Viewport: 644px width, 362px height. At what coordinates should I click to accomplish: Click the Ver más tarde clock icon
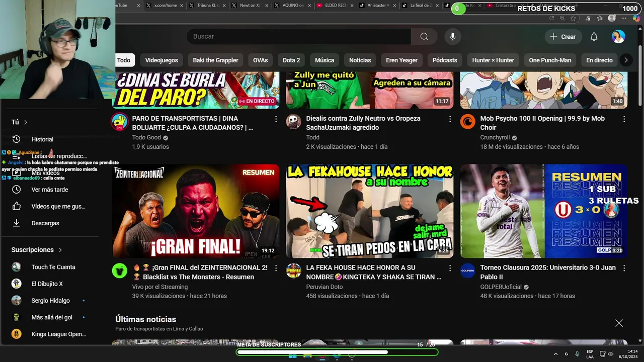(17, 190)
